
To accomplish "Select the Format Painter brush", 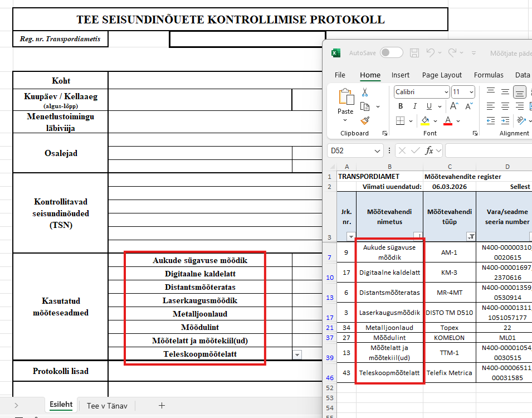I will [365, 120].
